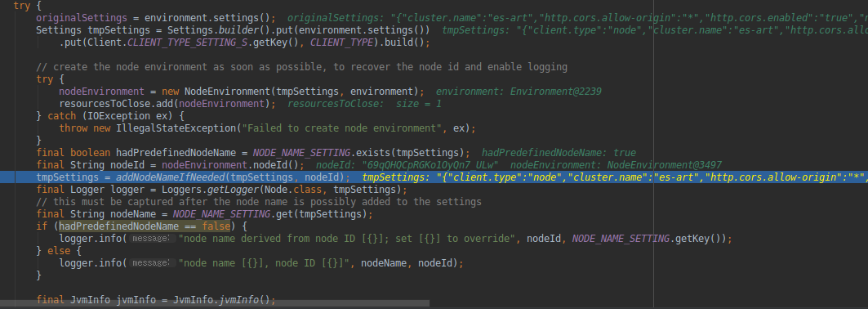Click the nodeId "69qQHQCpRGKo1OyQn7_ULw" debug hint
The width and height of the screenshot is (868, 309).
coord(407,164)
